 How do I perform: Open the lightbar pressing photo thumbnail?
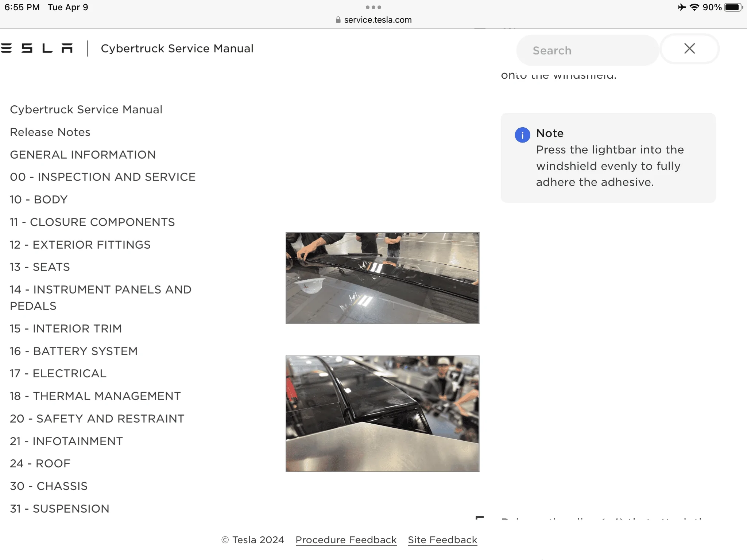click(x=382, y=278)
